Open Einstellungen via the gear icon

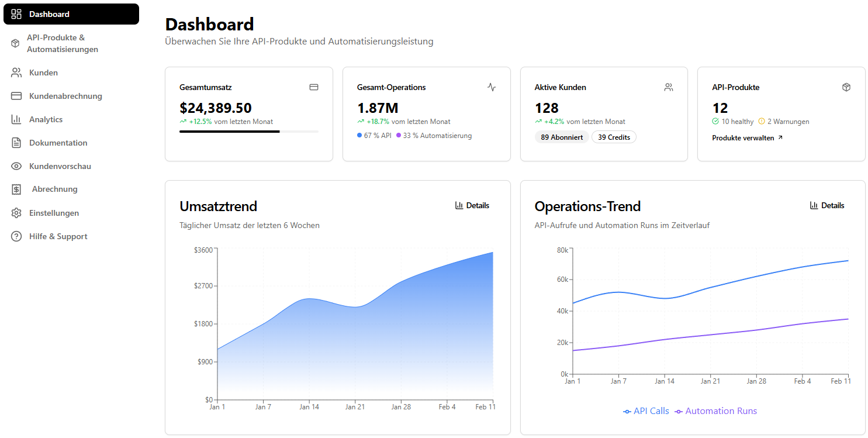16,212
